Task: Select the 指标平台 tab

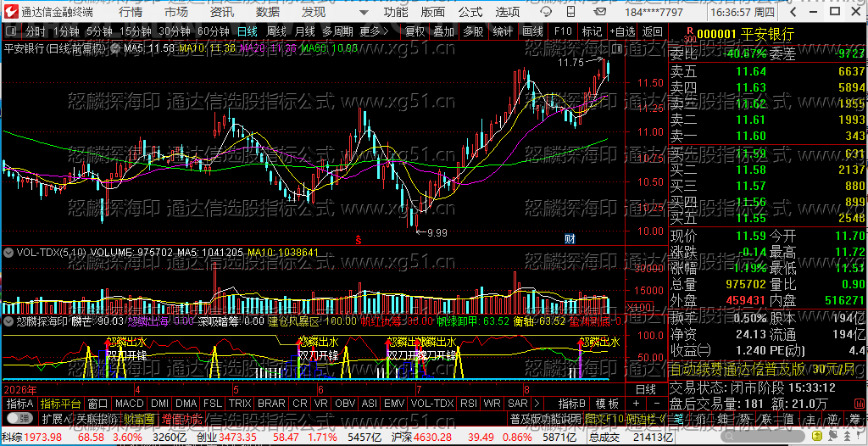Action: [61, 403]
